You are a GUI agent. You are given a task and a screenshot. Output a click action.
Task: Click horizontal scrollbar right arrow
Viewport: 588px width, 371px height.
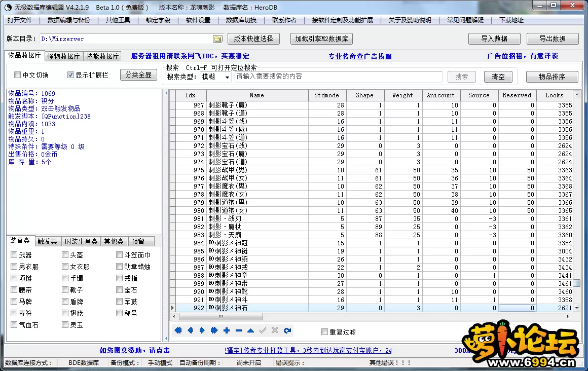pos(568,317)
